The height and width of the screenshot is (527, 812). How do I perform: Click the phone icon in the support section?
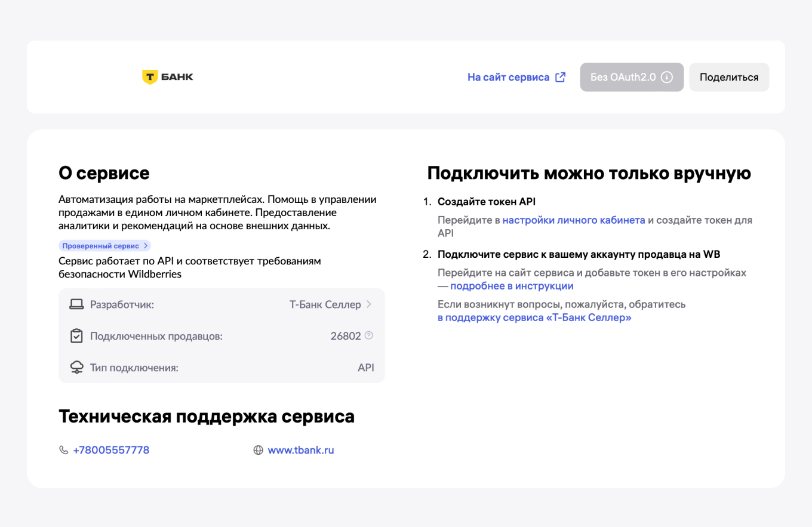pos(63,450)
